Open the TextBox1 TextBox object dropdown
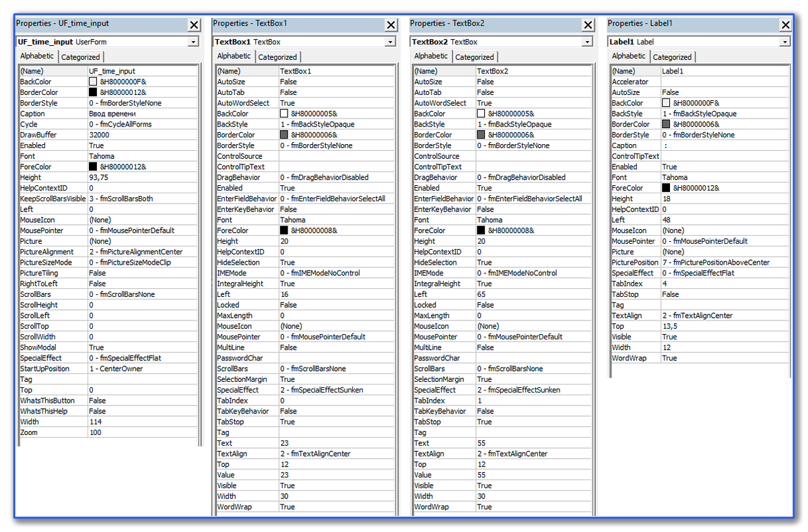The width and height of the screenshot is (808, 532). 391,42
